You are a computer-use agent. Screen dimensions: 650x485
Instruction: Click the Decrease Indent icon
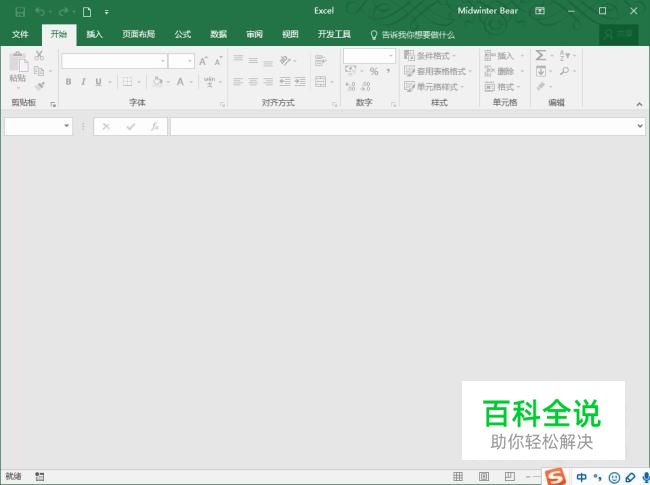coord(285,82)
